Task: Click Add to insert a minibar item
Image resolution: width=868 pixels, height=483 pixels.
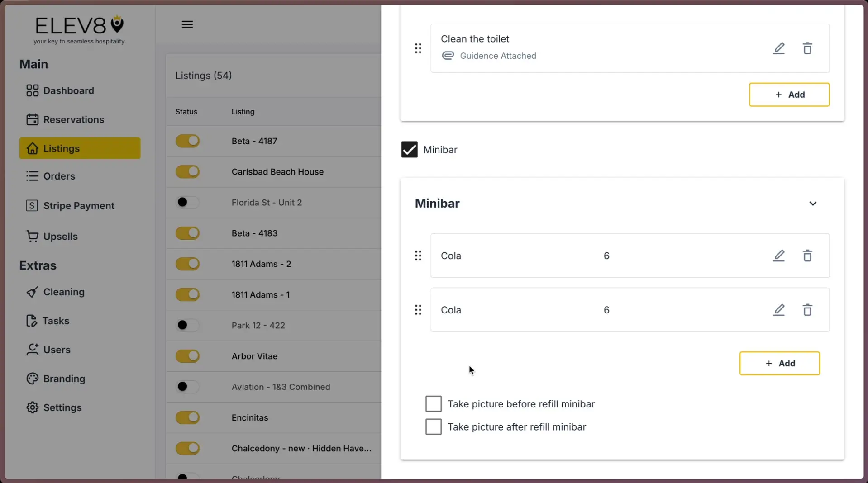Action: point(779,363)
